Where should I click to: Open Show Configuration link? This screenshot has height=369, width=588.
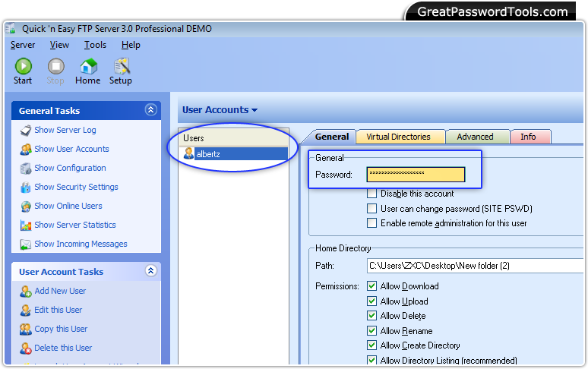pyautogui.click(x=70, y=169)
